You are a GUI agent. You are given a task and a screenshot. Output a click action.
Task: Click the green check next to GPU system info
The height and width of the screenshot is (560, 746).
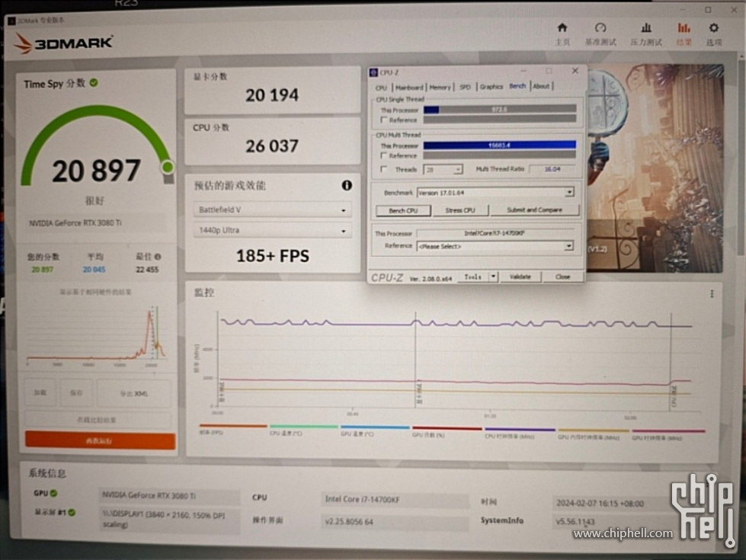(x=54, y=494)
